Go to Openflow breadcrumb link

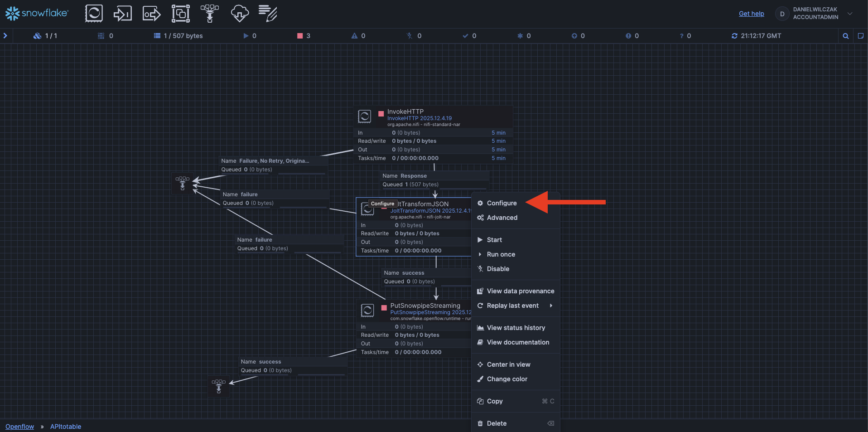click(x=19, y=427)
